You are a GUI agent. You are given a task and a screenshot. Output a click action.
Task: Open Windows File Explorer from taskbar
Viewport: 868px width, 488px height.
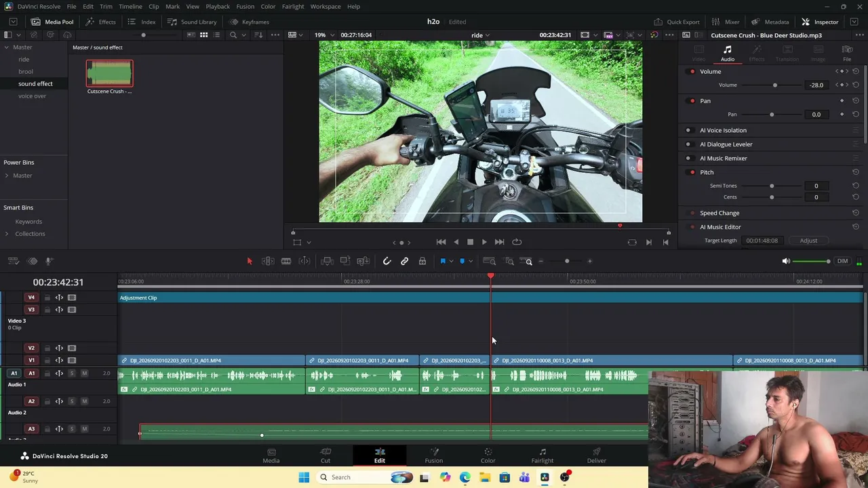[485, 477]
